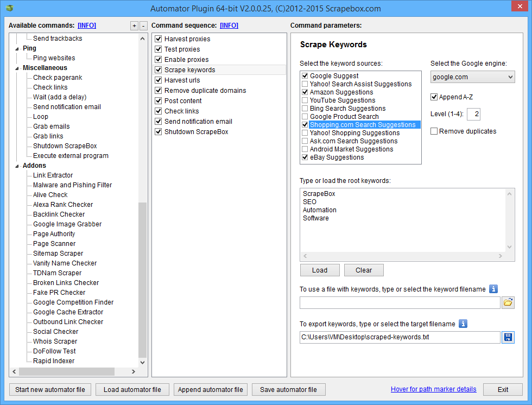Click the Level (1-4) input field
The image size is (532, 405).
pyautogui.click(x=473, y=114)
